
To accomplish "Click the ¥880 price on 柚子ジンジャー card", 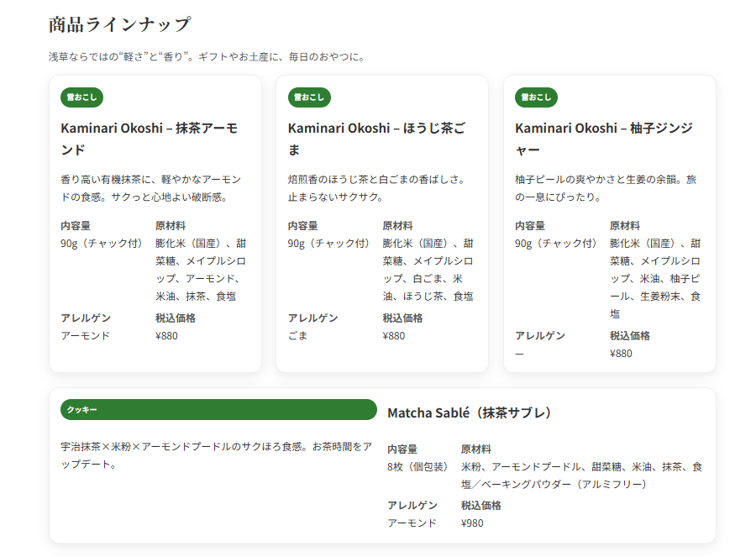I will click(x=621, y=353).
